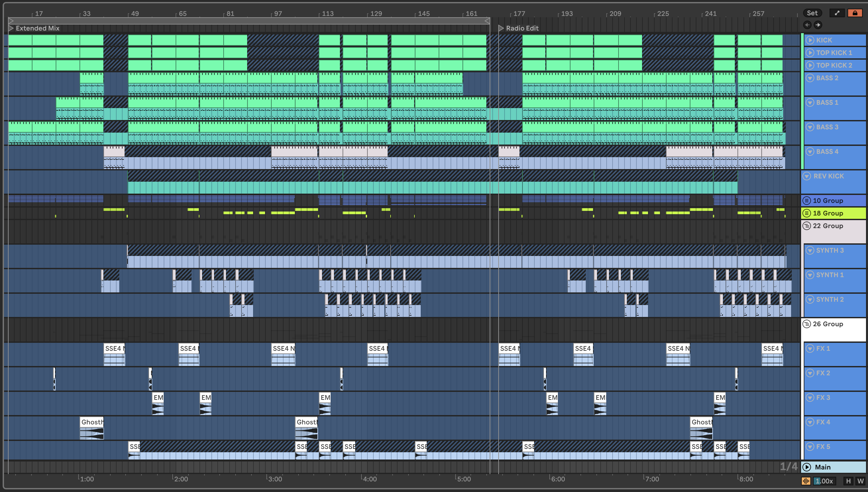Fold the BASS 4 track
The width and height of the screenshot is (868, 492).
pyautogui.click(x=810, y=152)
